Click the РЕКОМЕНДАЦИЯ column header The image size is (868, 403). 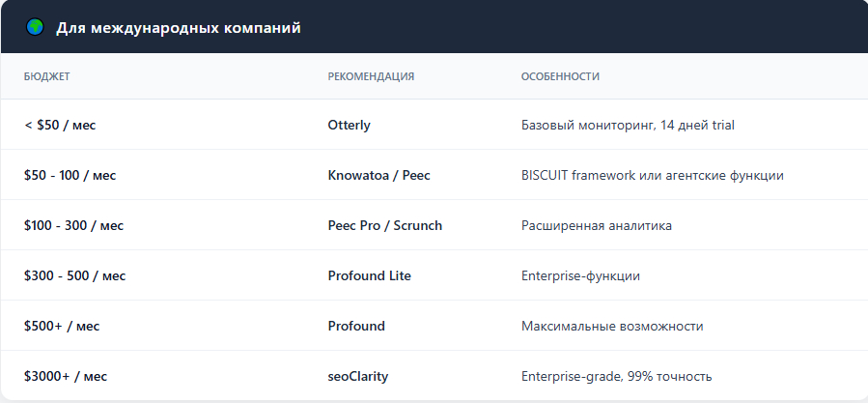click(x=371, y=76)
